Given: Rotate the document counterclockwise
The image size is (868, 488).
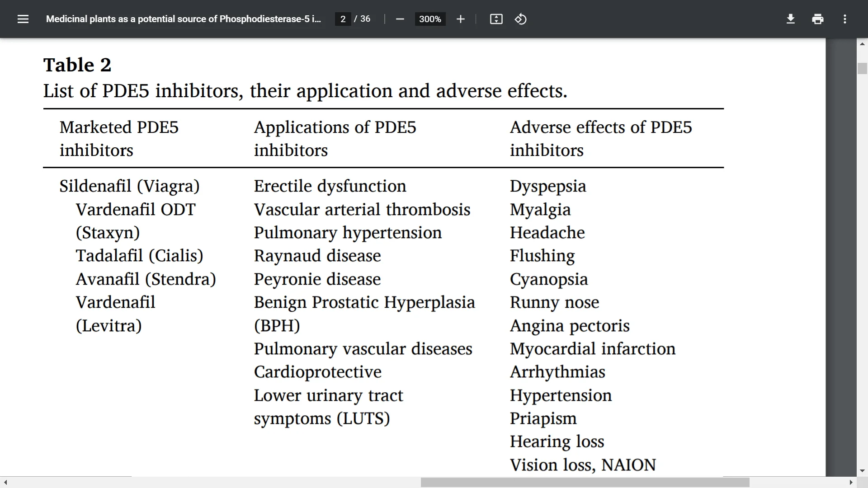Looking at the screenshot, I should pyautogui.click(x=520, y=19).
